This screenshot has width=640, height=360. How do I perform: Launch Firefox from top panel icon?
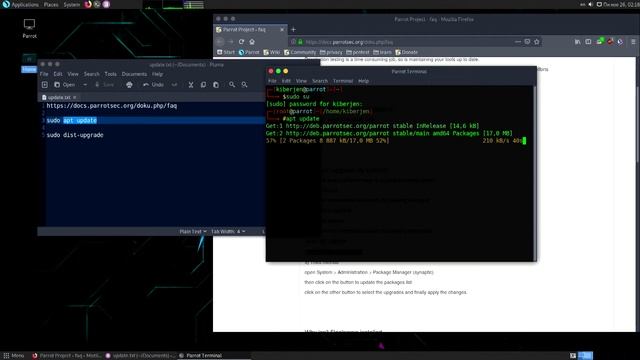coord(88,4)
